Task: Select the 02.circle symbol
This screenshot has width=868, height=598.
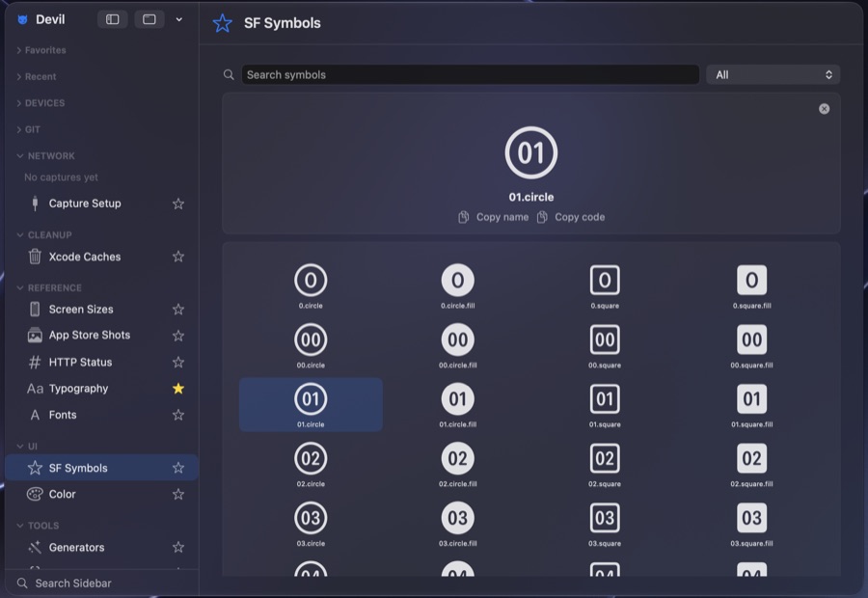Action: point(311,464)
